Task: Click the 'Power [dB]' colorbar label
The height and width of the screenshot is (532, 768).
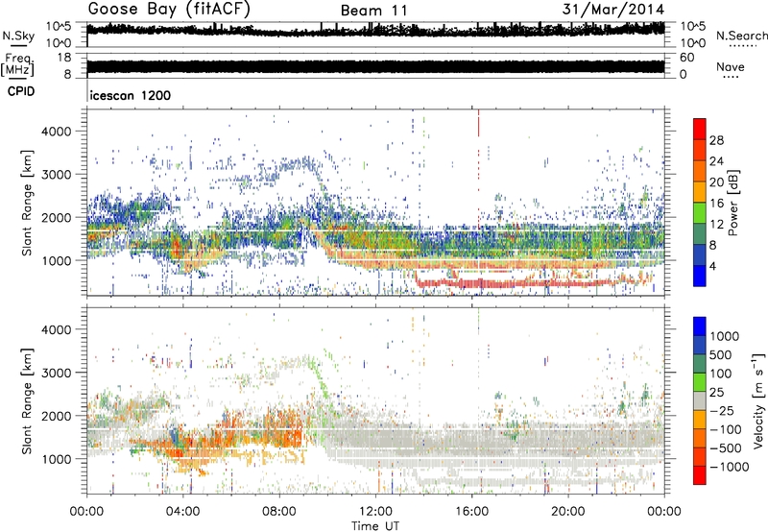Action: [732, 203]
